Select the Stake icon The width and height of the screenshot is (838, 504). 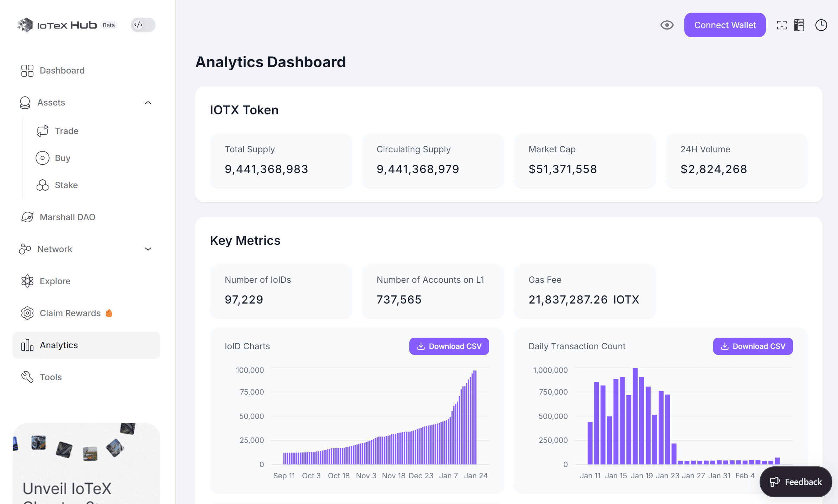point(42,185)
